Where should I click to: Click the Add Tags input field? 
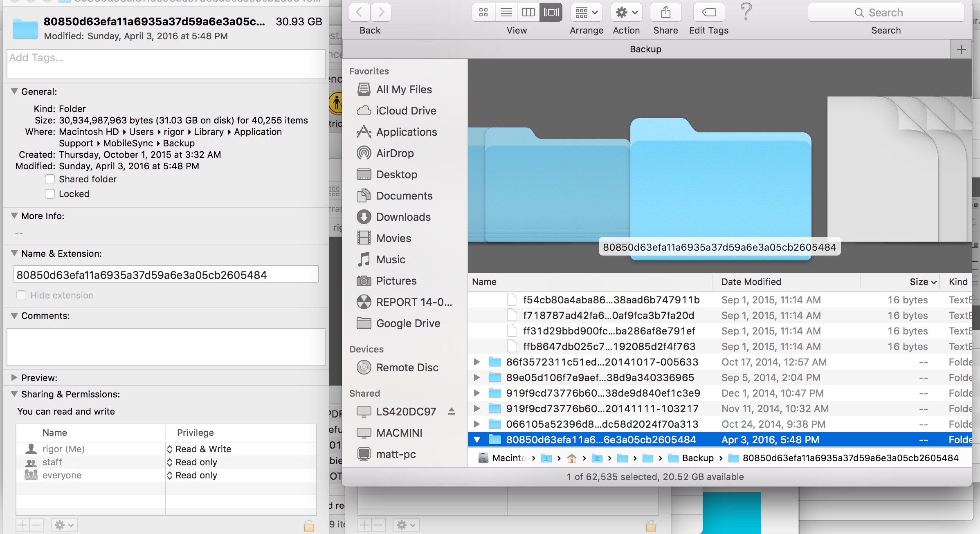pos(166,64)
